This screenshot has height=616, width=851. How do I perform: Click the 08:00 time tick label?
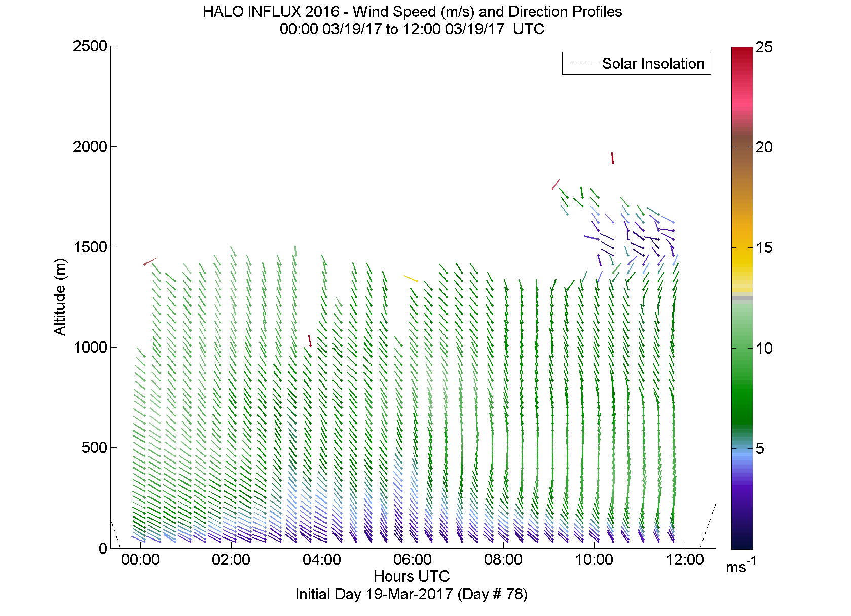pos(503,560)
